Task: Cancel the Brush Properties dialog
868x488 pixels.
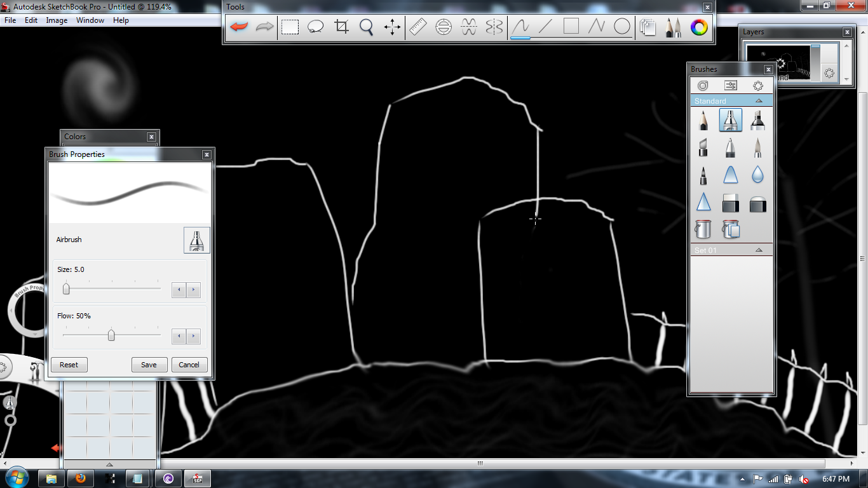Action: [189, 365]
